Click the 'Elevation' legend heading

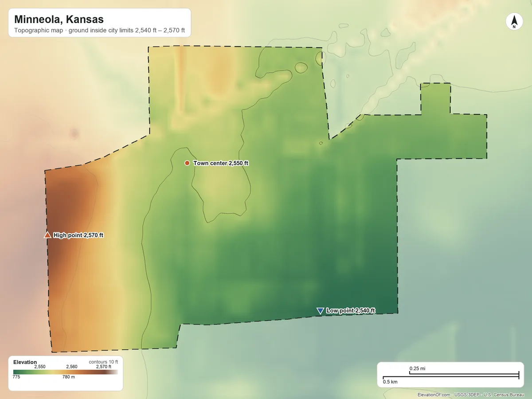click(x=25, y=362)
